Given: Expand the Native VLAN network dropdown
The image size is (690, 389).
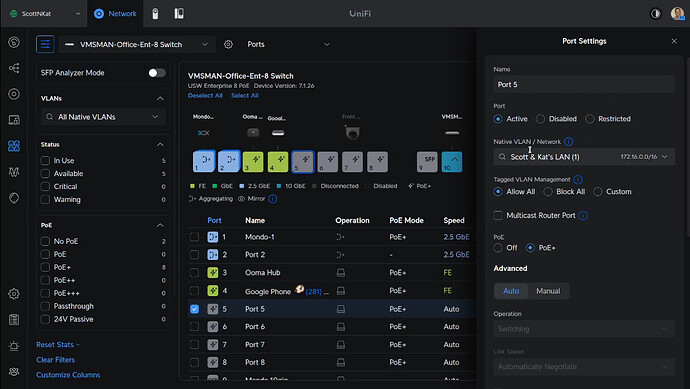Looking at the screenshot, I should click(584, 157).
